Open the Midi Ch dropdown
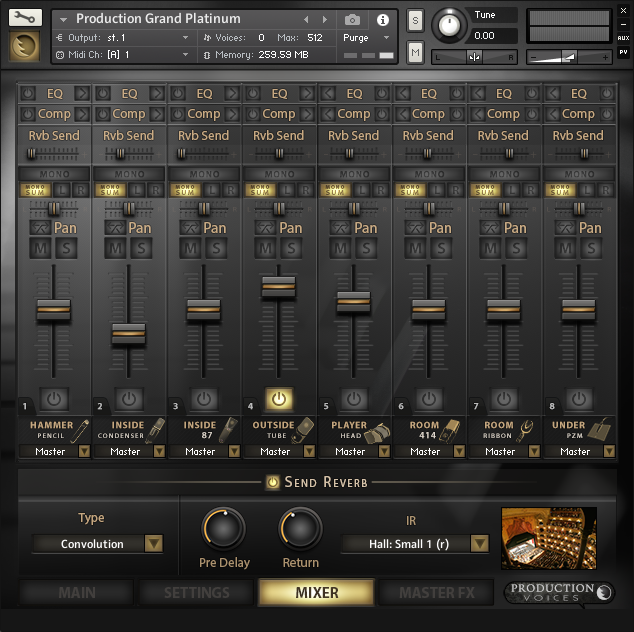 click(x=123, y=55)
